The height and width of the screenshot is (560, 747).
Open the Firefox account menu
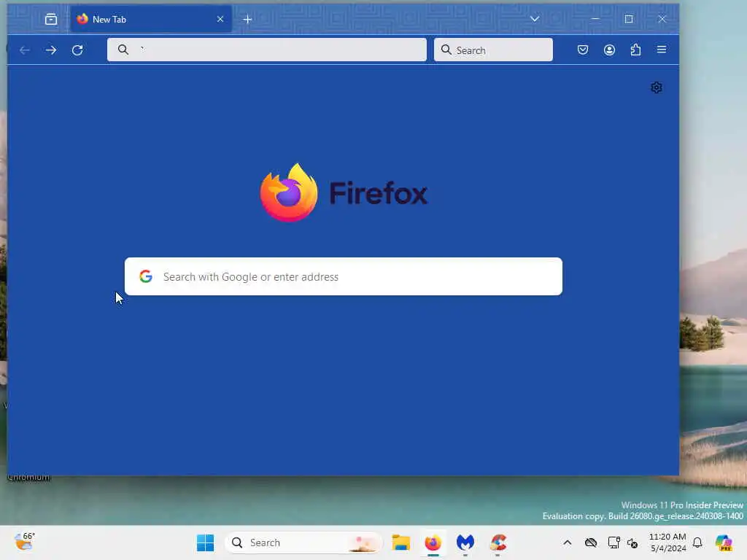(x=609, y=50)
